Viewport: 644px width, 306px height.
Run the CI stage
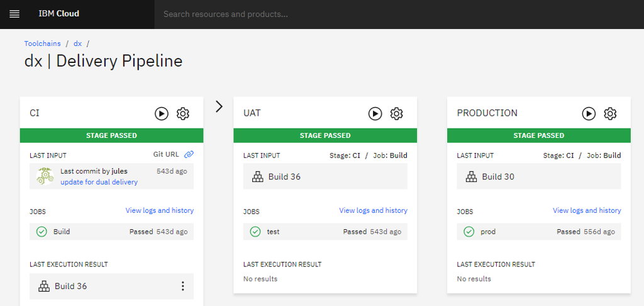click(162, 113)
